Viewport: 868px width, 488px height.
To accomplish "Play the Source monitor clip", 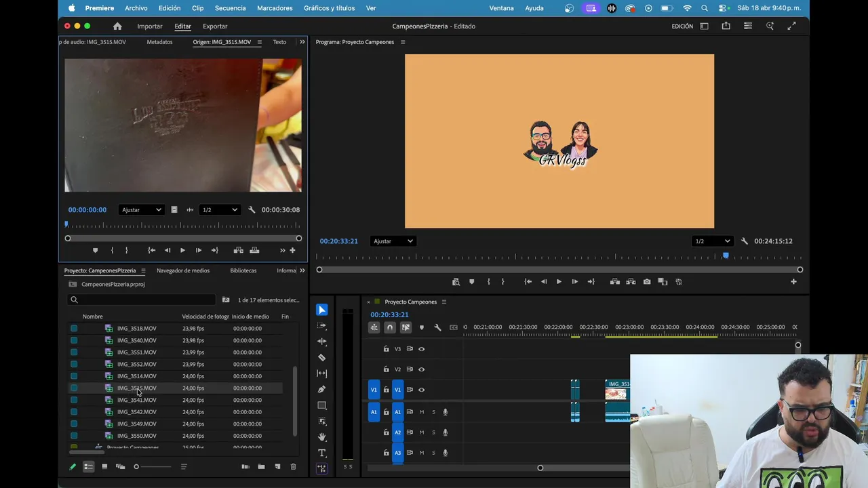I will (182, 250).
